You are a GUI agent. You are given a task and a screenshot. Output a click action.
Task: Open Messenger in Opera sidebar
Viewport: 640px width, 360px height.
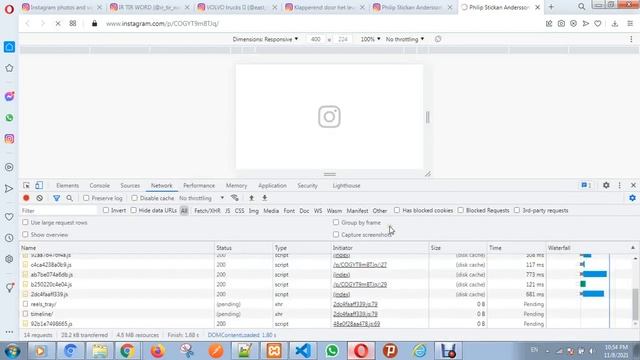coord(9,96)
